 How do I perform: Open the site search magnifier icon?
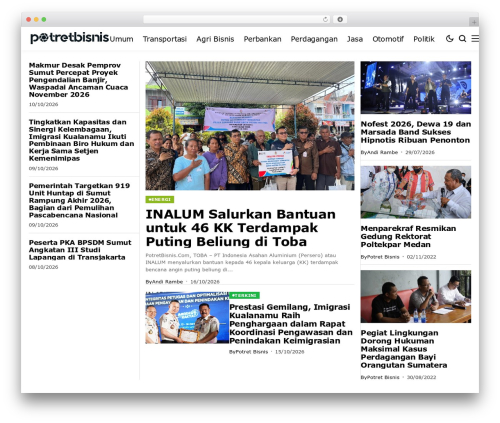point(462,39)
